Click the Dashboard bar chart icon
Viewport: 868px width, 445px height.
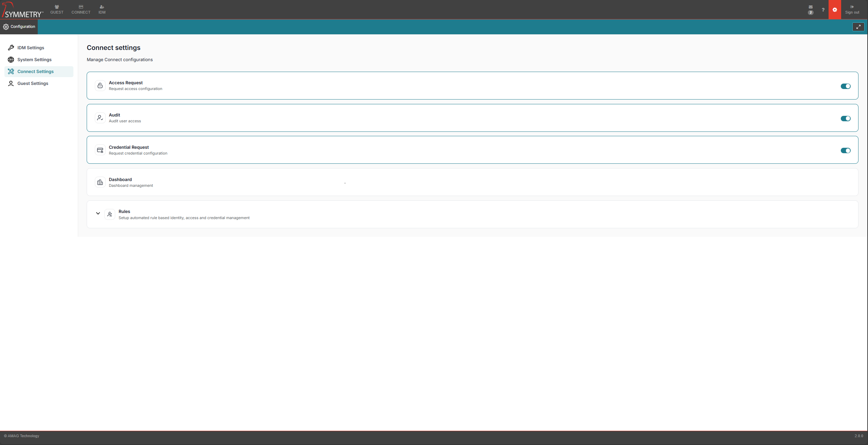[x=100, y=182]
